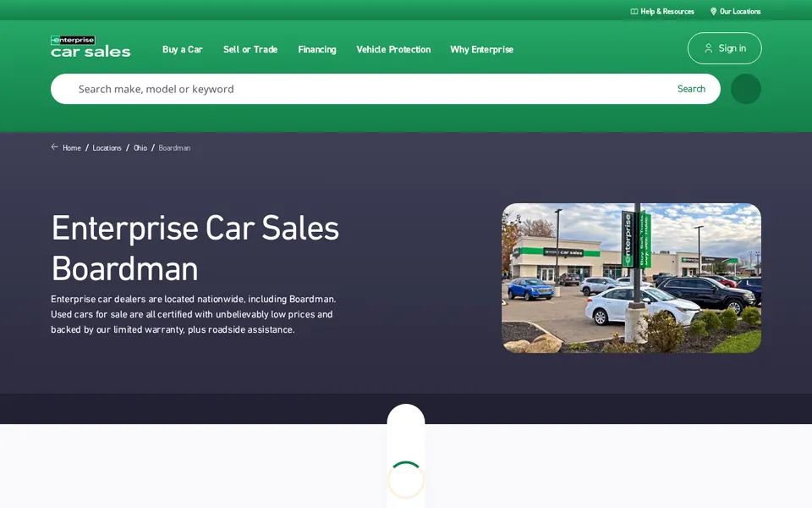
Task: Click the Boardman dealership photo
Action: pos(631,278)
